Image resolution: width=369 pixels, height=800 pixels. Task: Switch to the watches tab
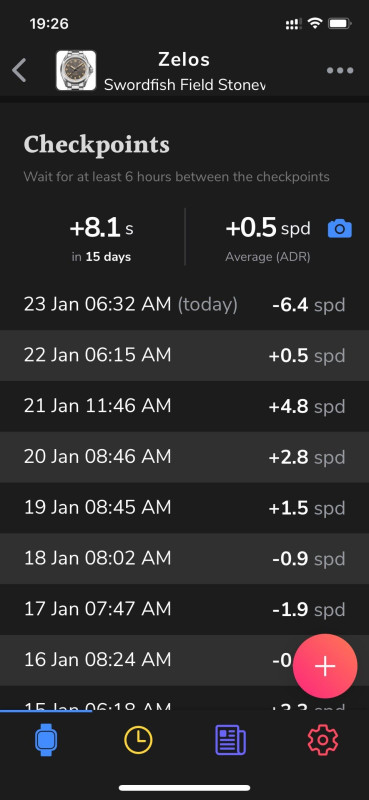46,740
